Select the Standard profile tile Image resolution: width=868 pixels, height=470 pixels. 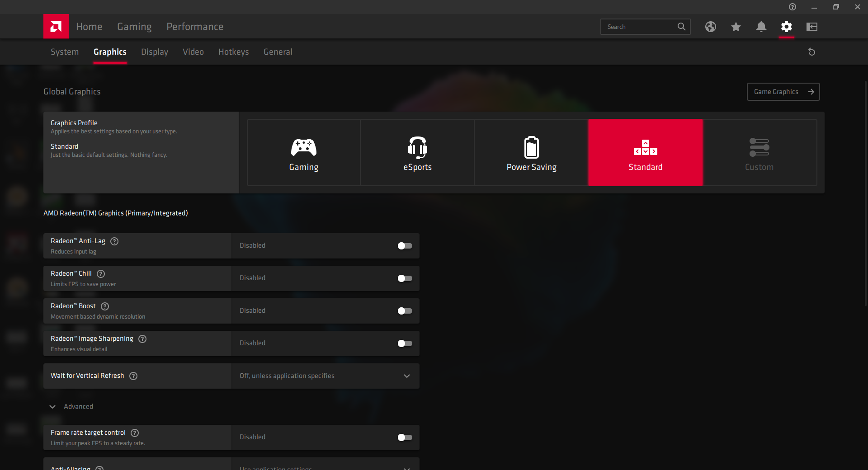pos(646,153)
